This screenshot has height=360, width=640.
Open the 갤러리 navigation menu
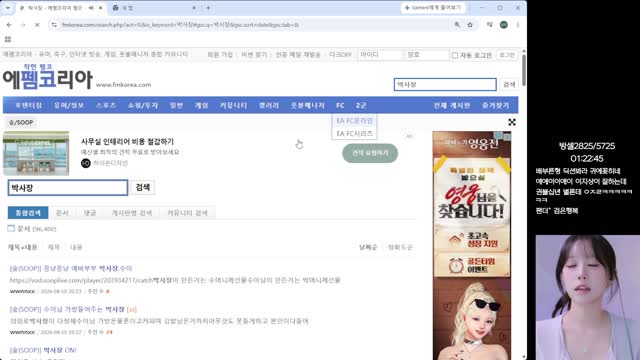[x=269, y=105]
